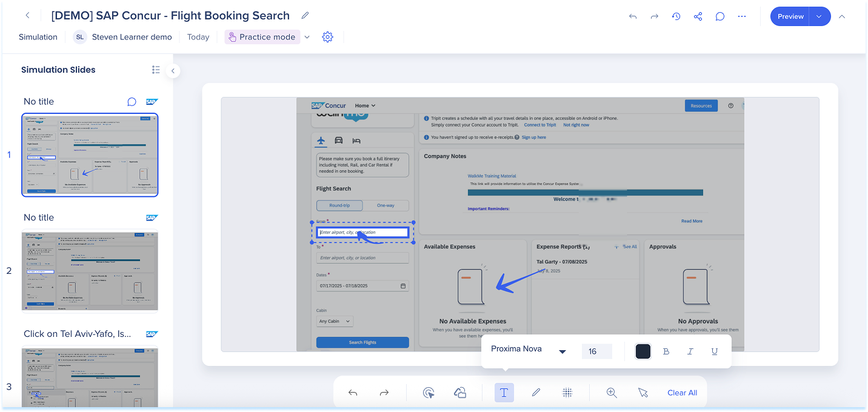Select the Text tool in the toolbar
868x412 pixels.
pyautogui.click(x=504, y=393)
